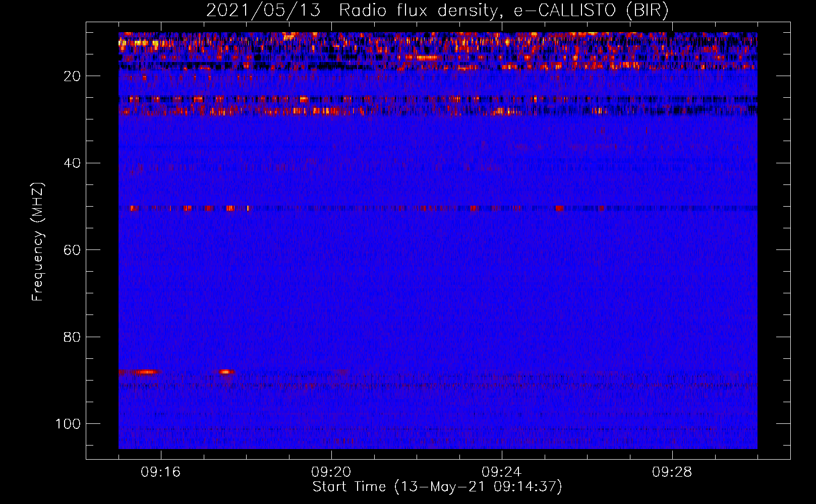
Task: Click the 40 MHz frequency tick label
Action: pos(72,163)
